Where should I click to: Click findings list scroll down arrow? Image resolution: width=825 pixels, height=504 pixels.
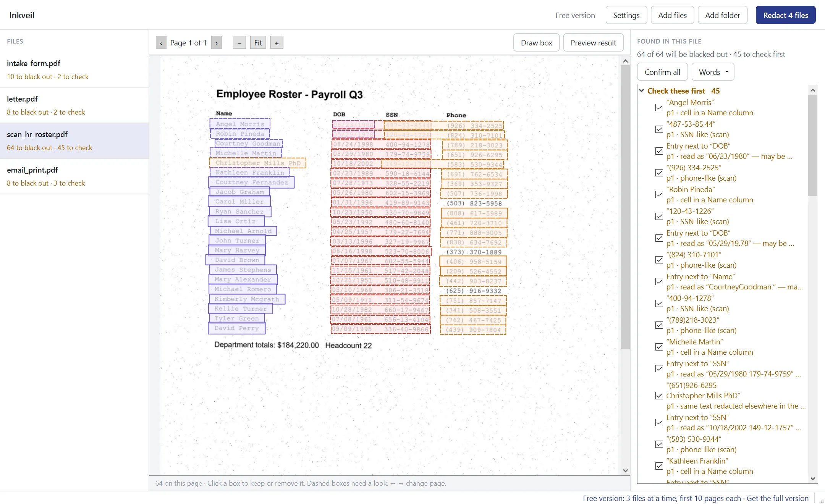(x=813, y=478)
